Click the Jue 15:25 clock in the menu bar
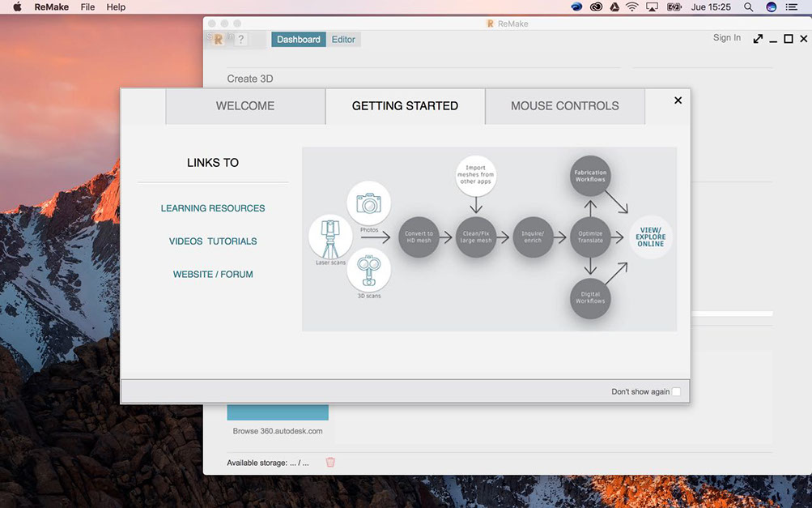 (711, 6)
